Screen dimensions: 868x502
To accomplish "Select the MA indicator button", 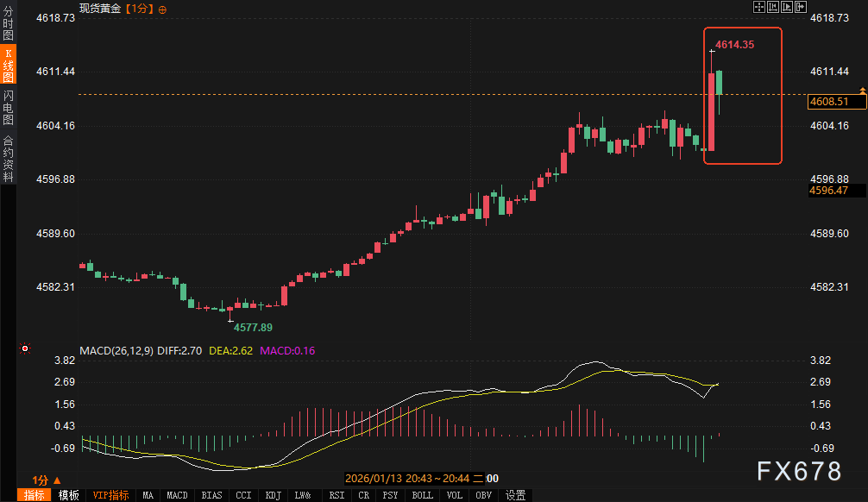I will pyautogui.click(x=148, y=495).
